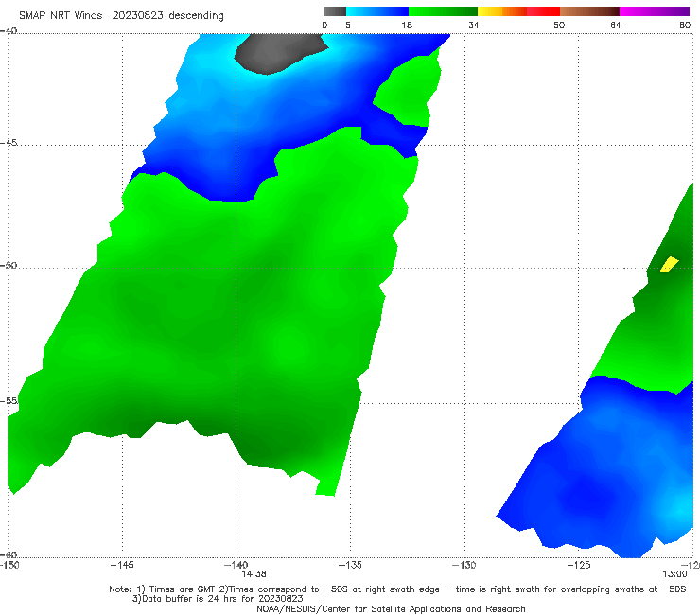Click the swath time '13:00'
The height and width of the screenshot is (615, 700).
pyautogui.click(x=674, y=574)
